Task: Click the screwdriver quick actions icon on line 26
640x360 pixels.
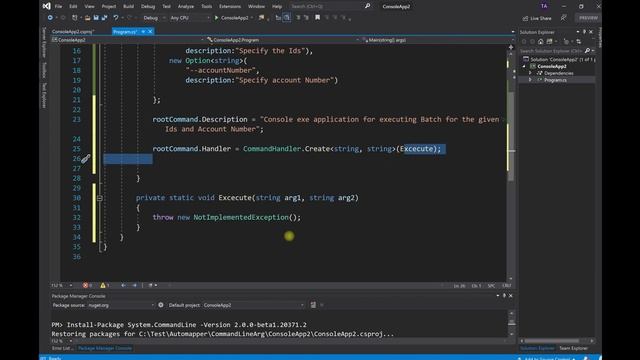Action: 85,159
